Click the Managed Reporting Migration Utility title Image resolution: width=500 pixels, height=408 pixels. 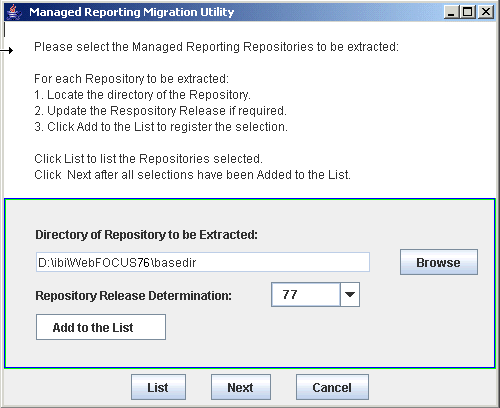[x=132, y=12]
